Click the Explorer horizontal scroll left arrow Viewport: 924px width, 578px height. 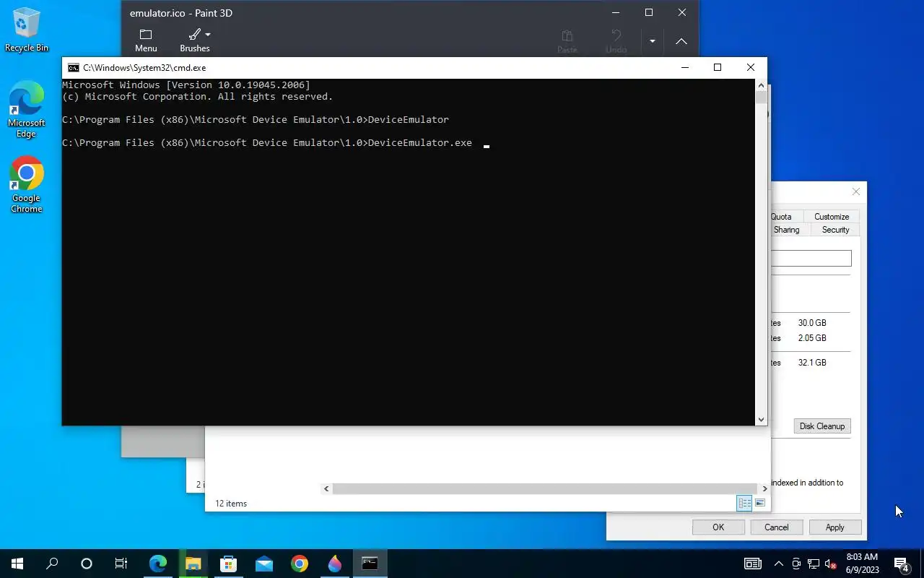pyautogui.click(x=326, y=489)
